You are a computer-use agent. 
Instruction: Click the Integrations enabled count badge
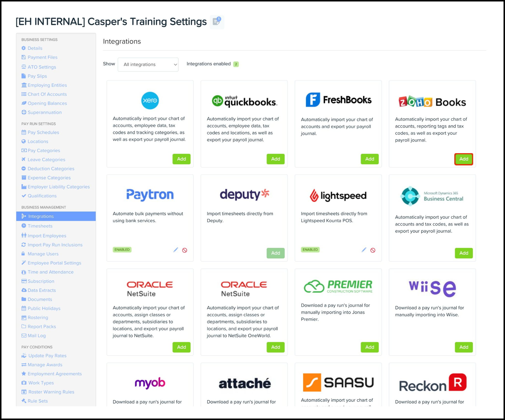[236, 64]
